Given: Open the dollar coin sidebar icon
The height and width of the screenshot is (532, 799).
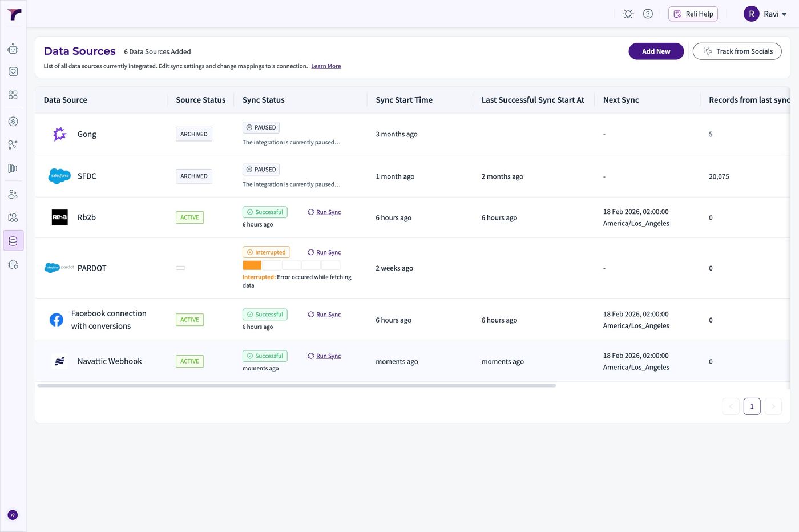Looking at the screenshot, I should coord(13,122).
